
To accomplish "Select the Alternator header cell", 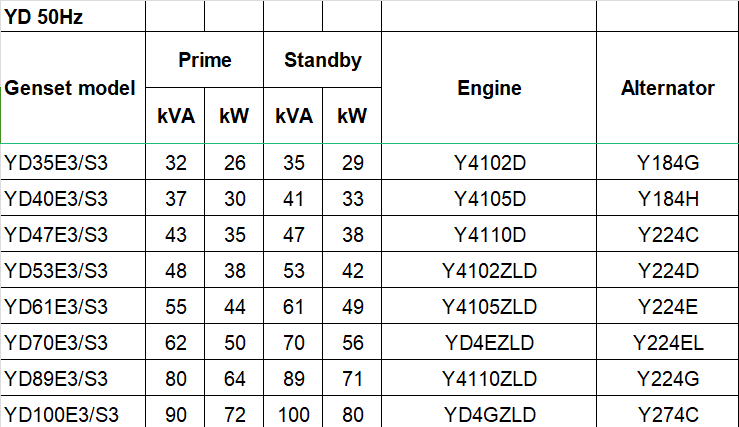I will tap(667, 88).
